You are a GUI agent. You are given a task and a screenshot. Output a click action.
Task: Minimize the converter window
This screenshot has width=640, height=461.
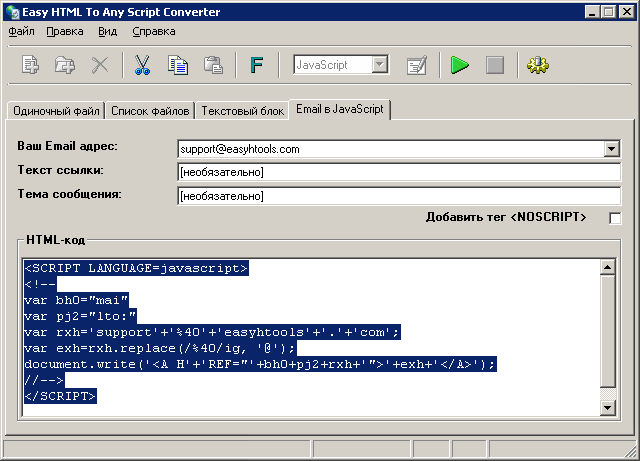pos(592,12)
